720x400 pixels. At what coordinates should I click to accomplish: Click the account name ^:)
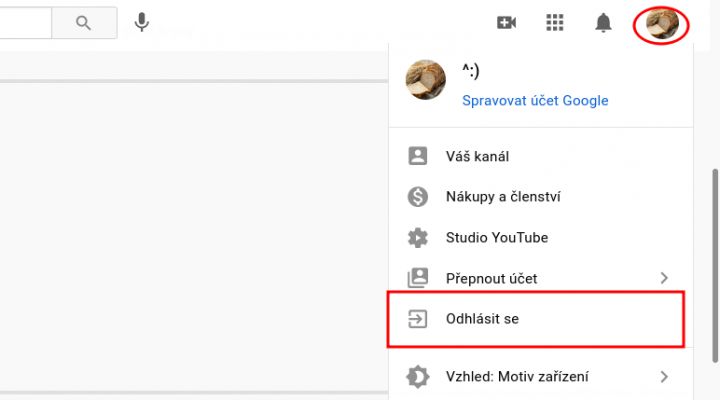(471, 71)
